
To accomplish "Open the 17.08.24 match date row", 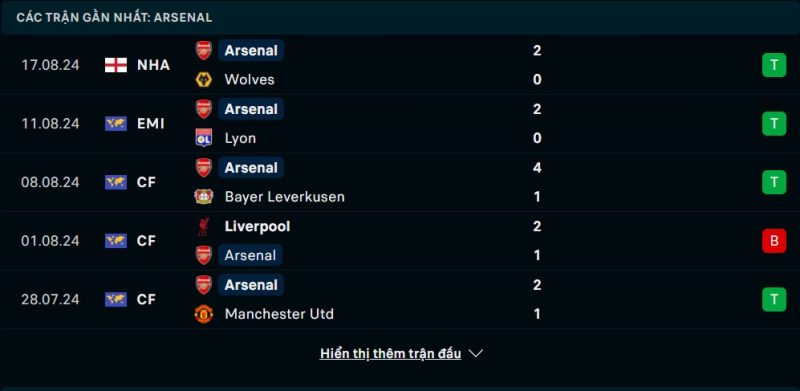I will 400,65.
